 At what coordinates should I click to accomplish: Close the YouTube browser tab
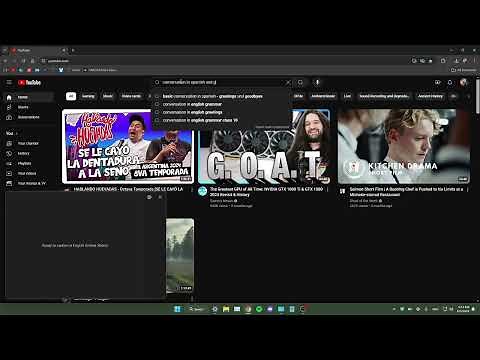pyautogui.click(x=63, y=50)
